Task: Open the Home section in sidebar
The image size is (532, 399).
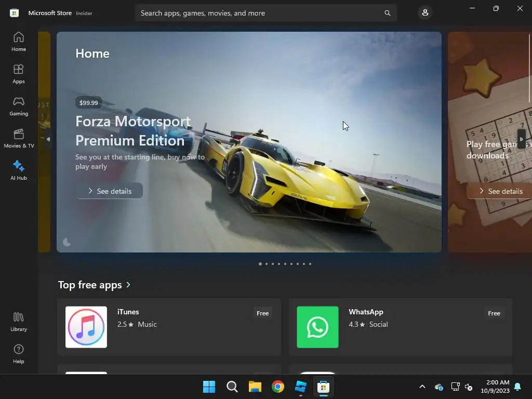Action: point(19,42)
